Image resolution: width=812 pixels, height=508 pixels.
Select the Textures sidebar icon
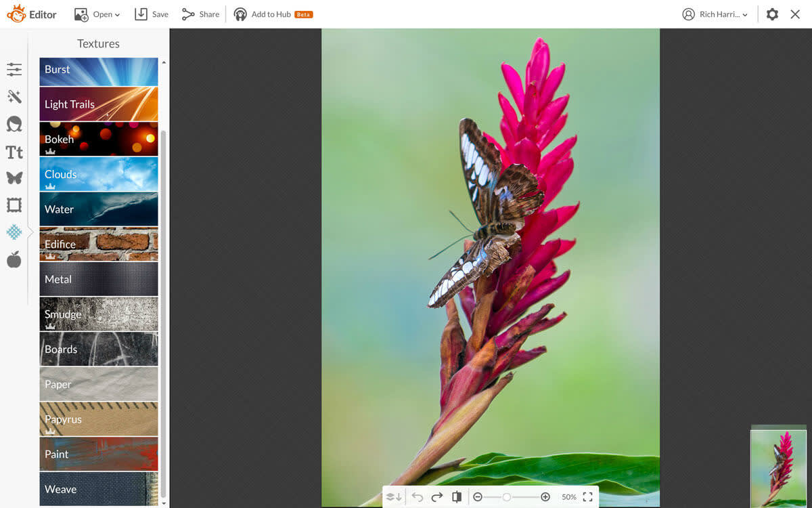click(x=14, y=232)
